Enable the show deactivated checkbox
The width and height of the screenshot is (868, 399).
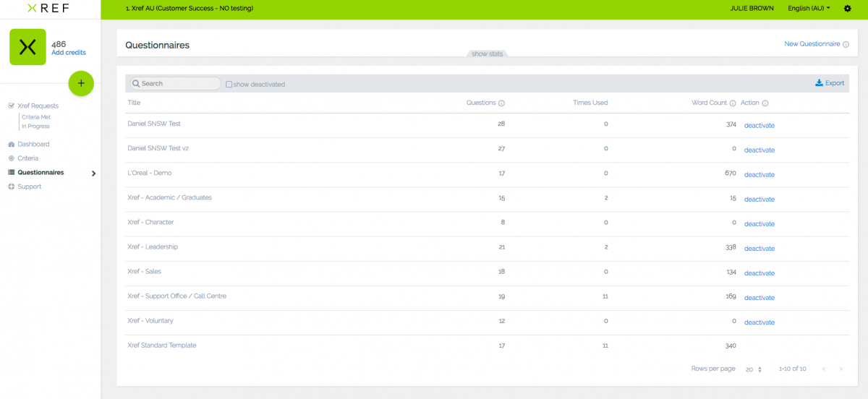tap(229, 84)
